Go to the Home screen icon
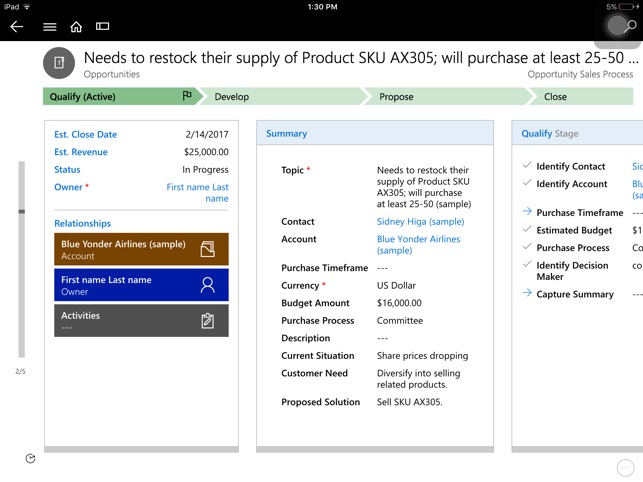 tap(76, 27)
